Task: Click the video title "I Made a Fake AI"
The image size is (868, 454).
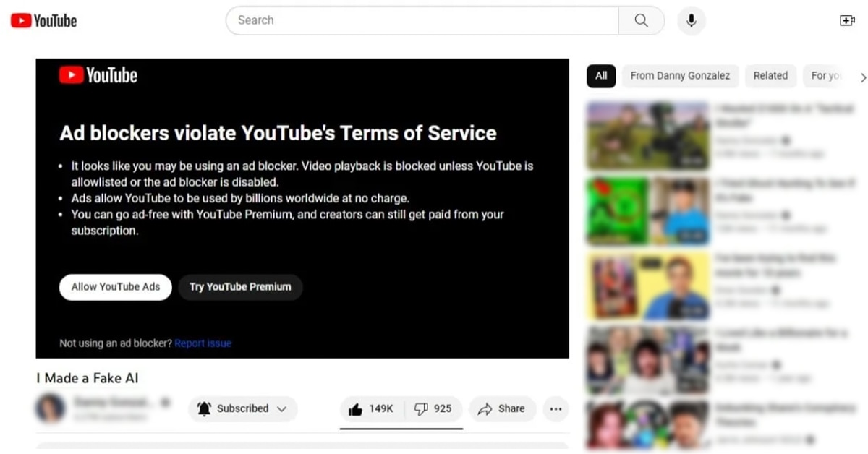Action: click(x=88, y=378)
